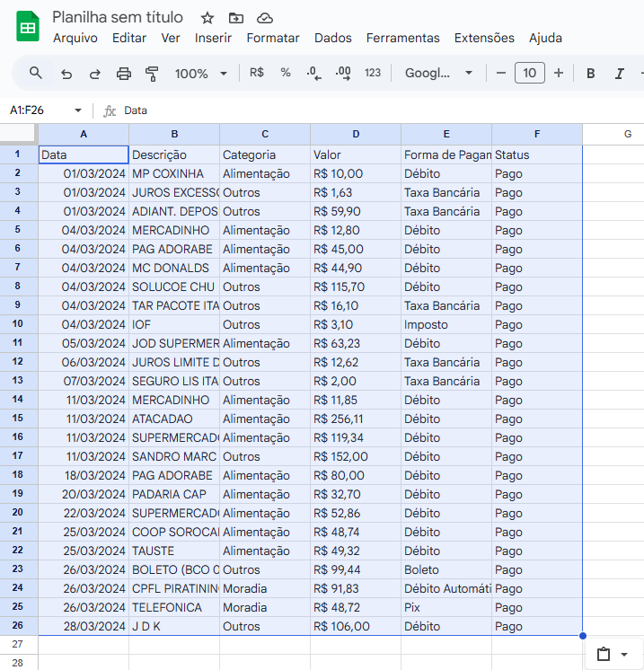The height and width of the screenshot is (670, 644).
Task: Expand the name box dropdown arrow
Action: click(78, 110)
